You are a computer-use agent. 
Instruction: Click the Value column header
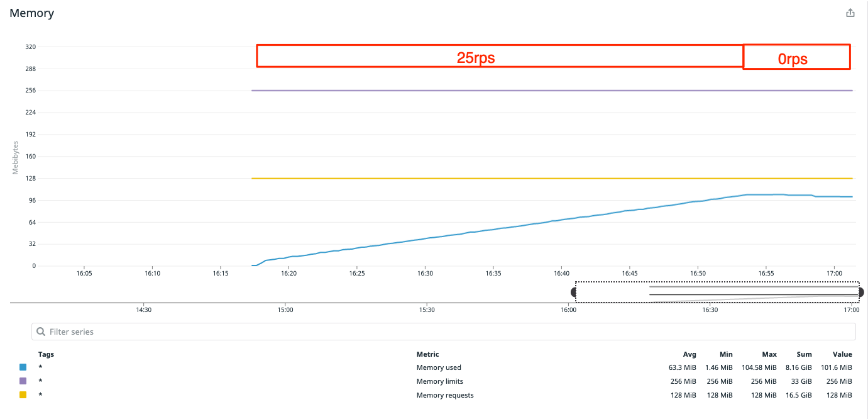tap(842, 354)
